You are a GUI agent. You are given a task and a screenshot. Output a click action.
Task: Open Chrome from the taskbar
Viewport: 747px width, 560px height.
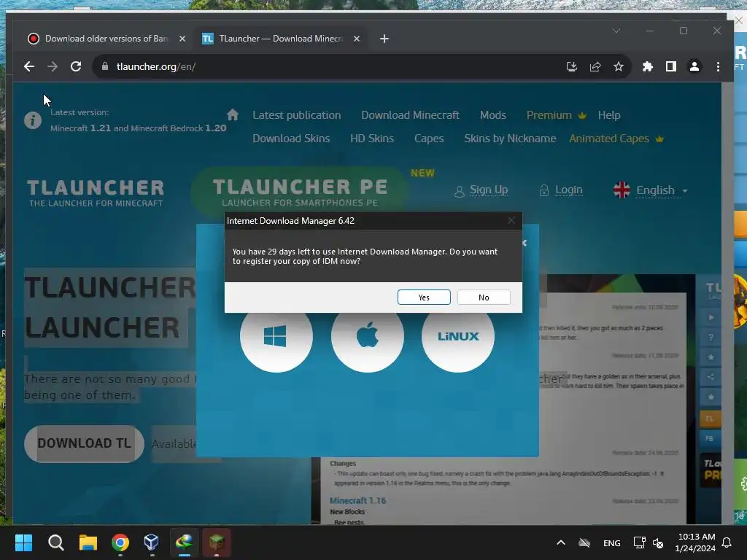point(120,542)
